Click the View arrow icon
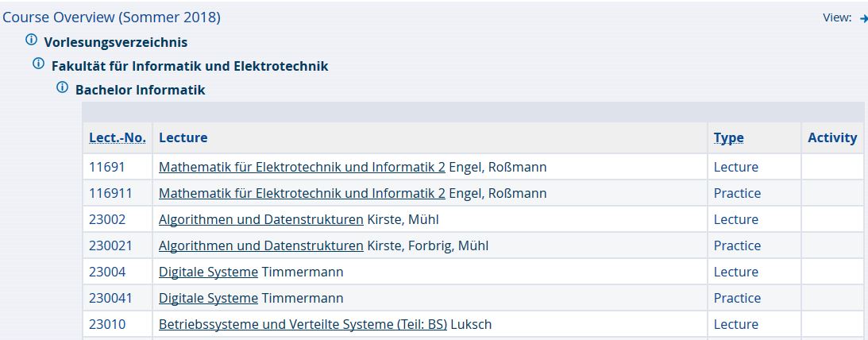This screenshot has height=340, width=868. [863, 18]
